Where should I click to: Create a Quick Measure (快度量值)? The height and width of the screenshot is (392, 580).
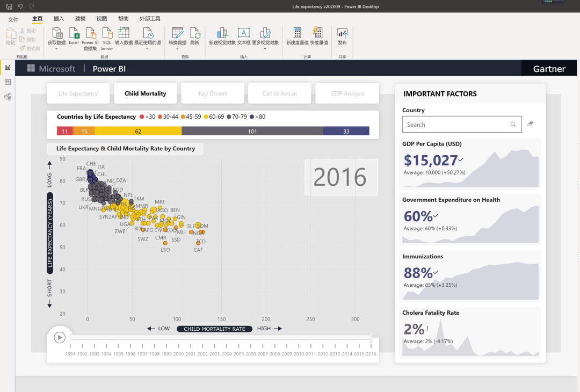point(319,36)
